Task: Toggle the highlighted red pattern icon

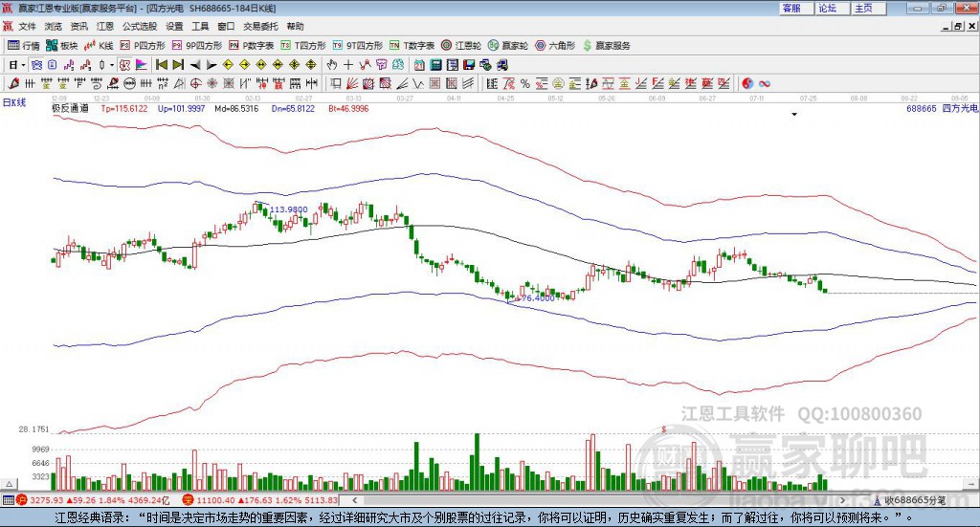Action: point(125,65)
